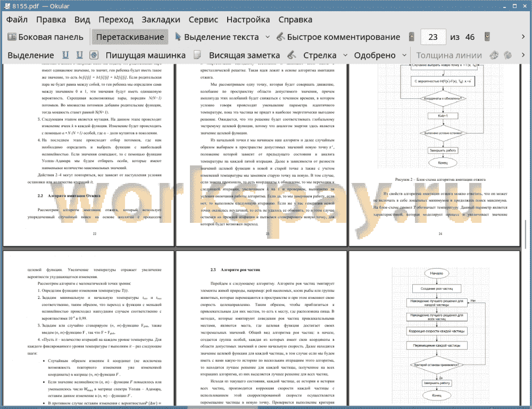
Task: Activate the Перетаскивание browse mode
Action: click(x=130, y=37)
